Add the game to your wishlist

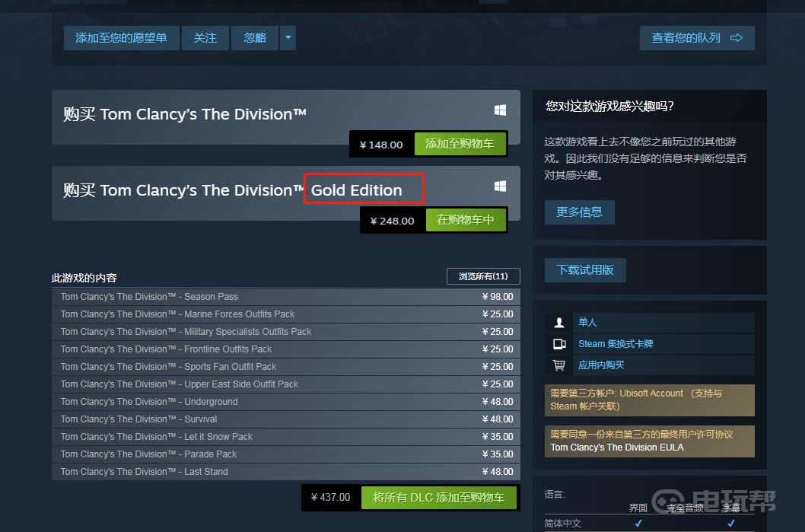(121, 38)
